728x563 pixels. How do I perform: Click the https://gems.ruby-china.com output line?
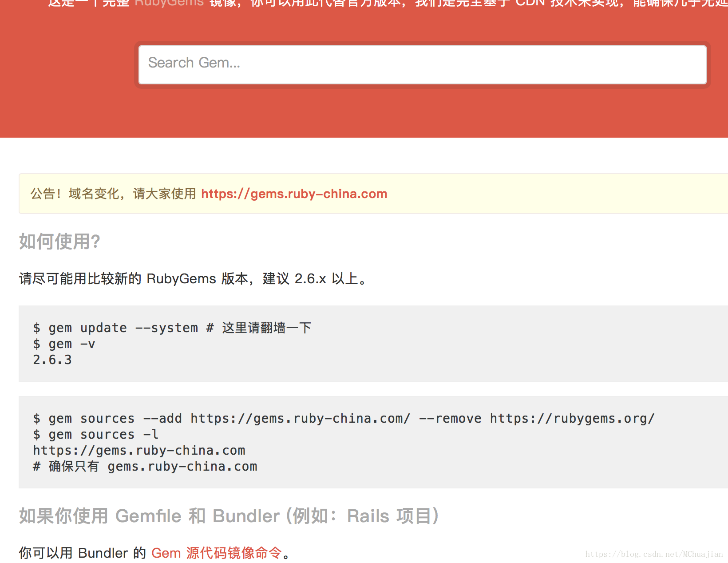click(x=139, y=451)
